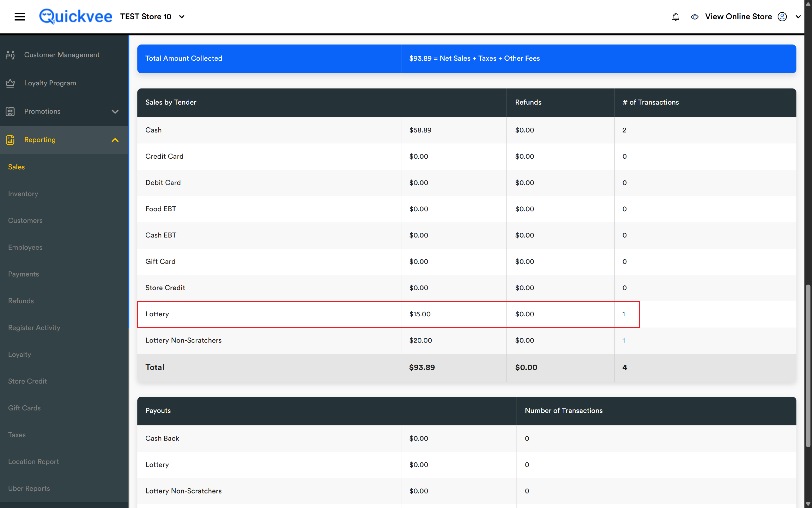Open the Customers report
The width and height of the screenshot is (812, 508).
click(x=25, y=221)
